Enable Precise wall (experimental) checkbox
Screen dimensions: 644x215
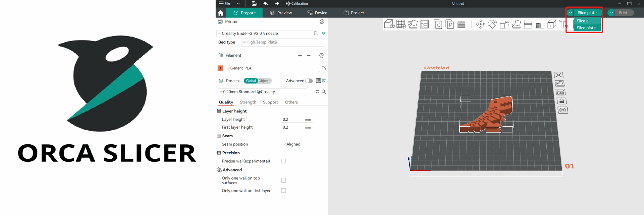[x=283, y=161]
